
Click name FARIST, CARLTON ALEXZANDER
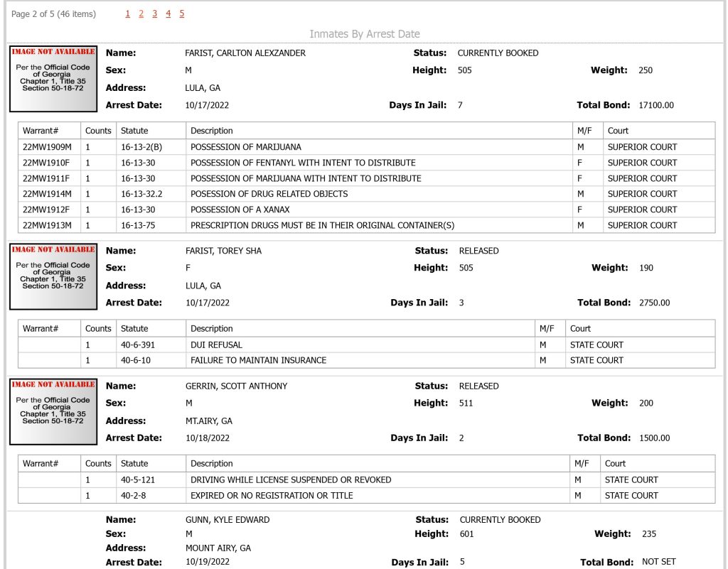(245, 53)
